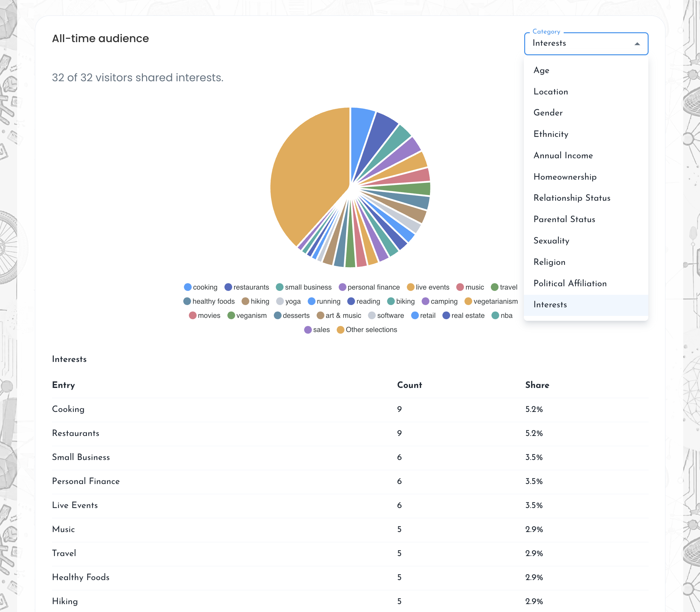700x612 pixels.
Task: Select Parental Status option
Action: [586, 219]
